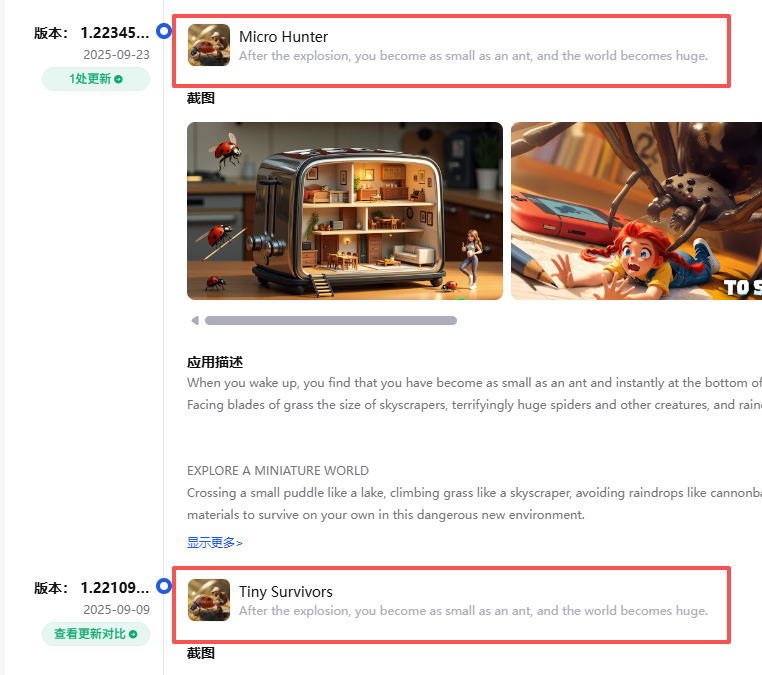
Task: Click the horizontal screenshot scrollbar bar
Action: coord(331,320)
